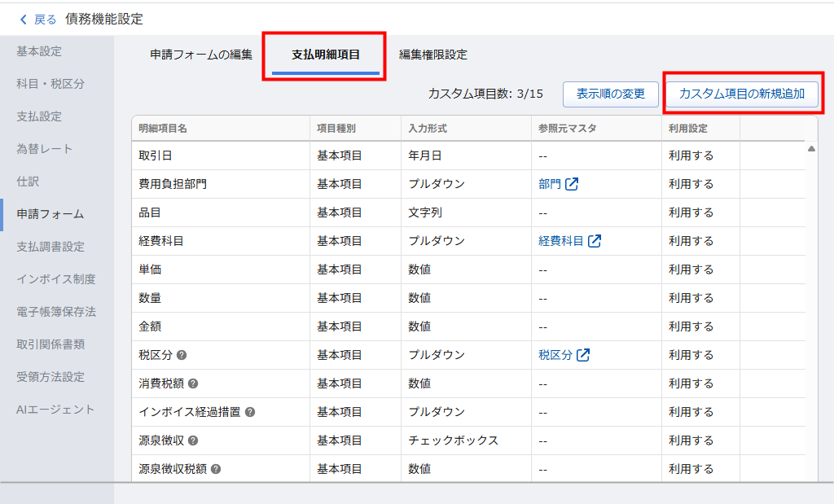Click カスタム項目の新規追加 button
Viewport: 834px width, 504px height.
click(742, 94)
